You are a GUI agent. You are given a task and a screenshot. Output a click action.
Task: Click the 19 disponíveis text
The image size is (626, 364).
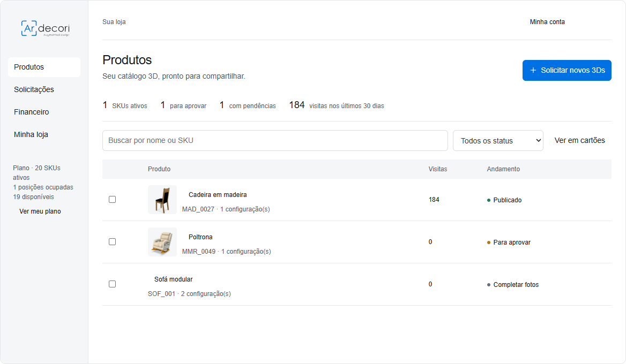33,197
